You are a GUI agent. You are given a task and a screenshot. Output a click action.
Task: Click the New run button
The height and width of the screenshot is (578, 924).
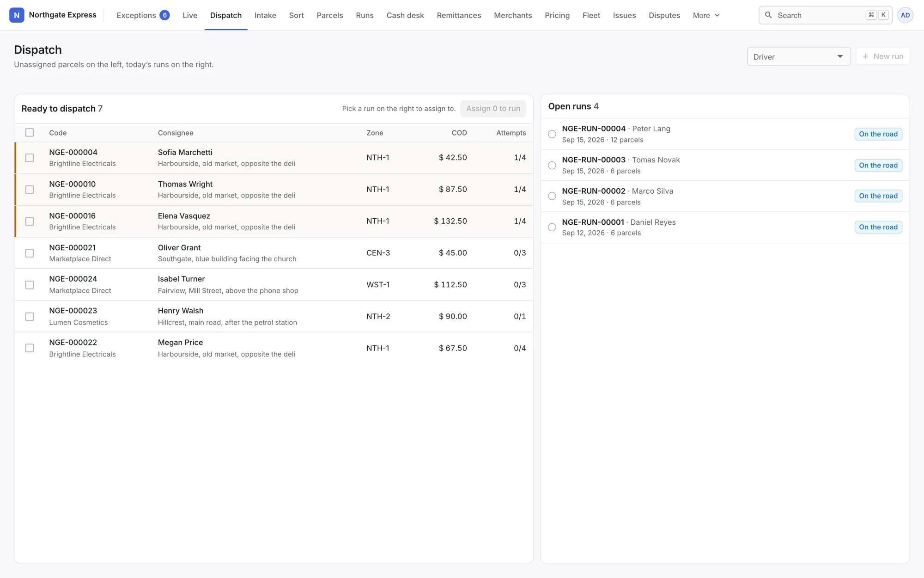pyautogui.click(x=882, y=56)
